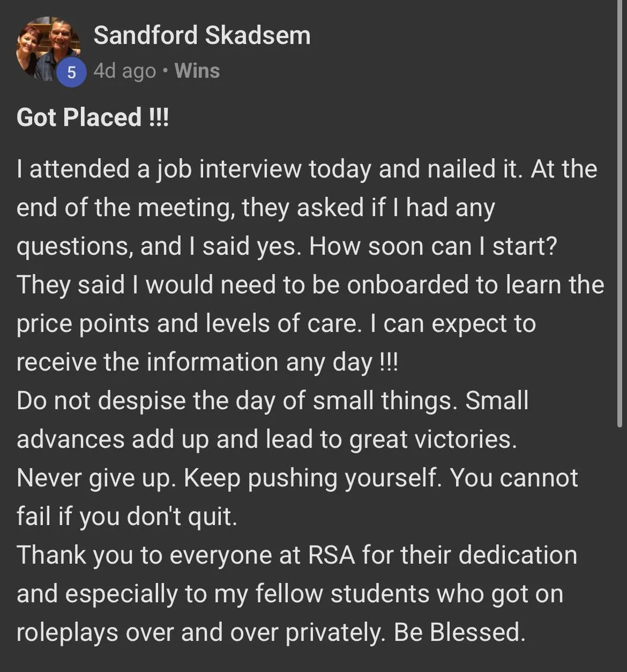Open Sandford Skadsem's profile photo
The image size is (627, 672).
tap(48, 49)
